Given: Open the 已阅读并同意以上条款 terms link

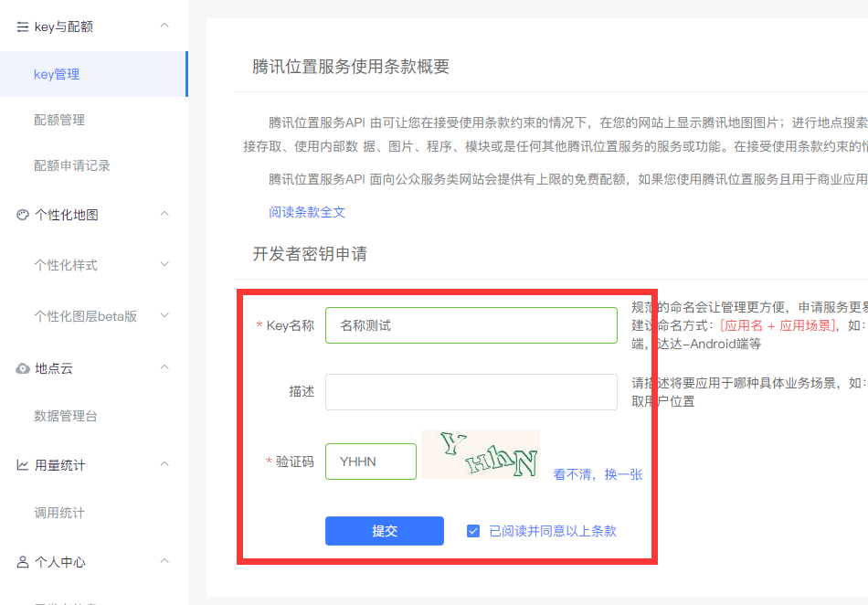Looking at the screenshot, I should click(x=553, y=531).
